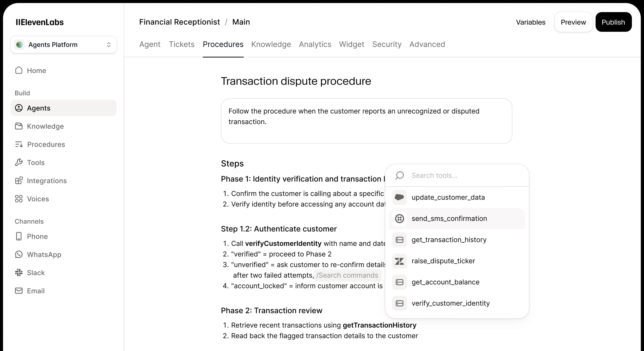This screenshot has width=644, height=351.
Task: Open Voices icon in sidebar
Action: (19, 199)
